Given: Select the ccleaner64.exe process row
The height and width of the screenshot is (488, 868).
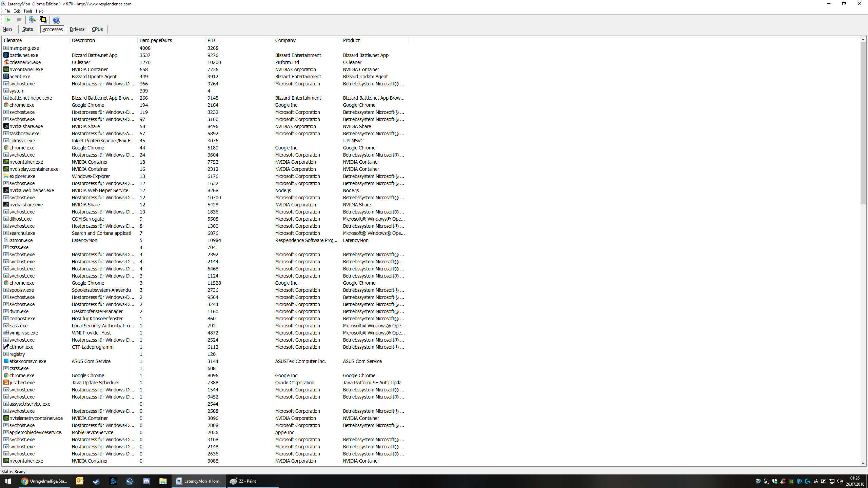Looking at the screenshot, I should pos(25,62).
